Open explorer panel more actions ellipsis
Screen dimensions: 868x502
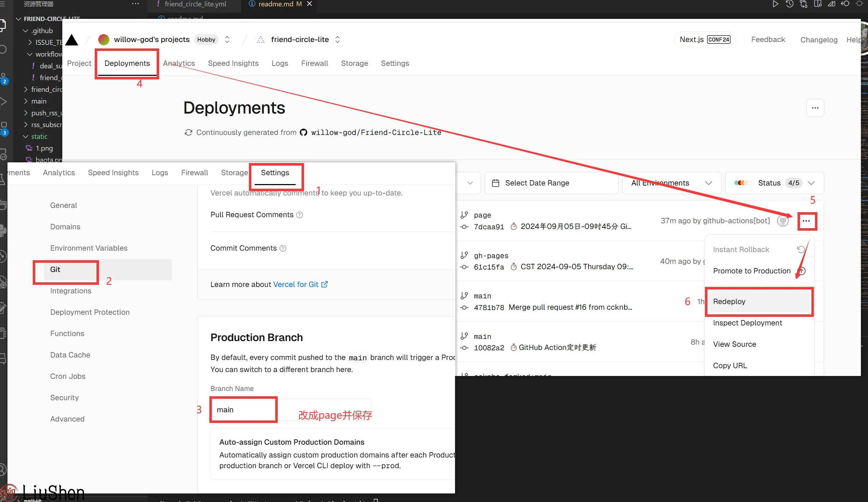click(x=135, y=4)
